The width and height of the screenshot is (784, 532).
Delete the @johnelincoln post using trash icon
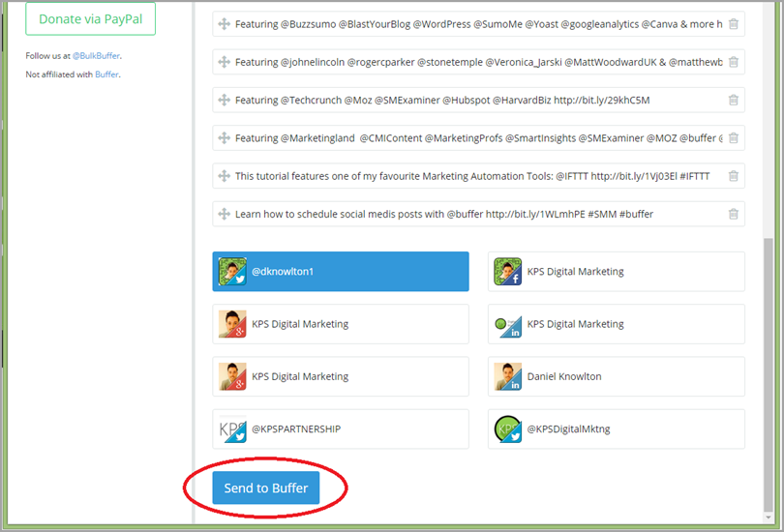click(x=733, y=62)
